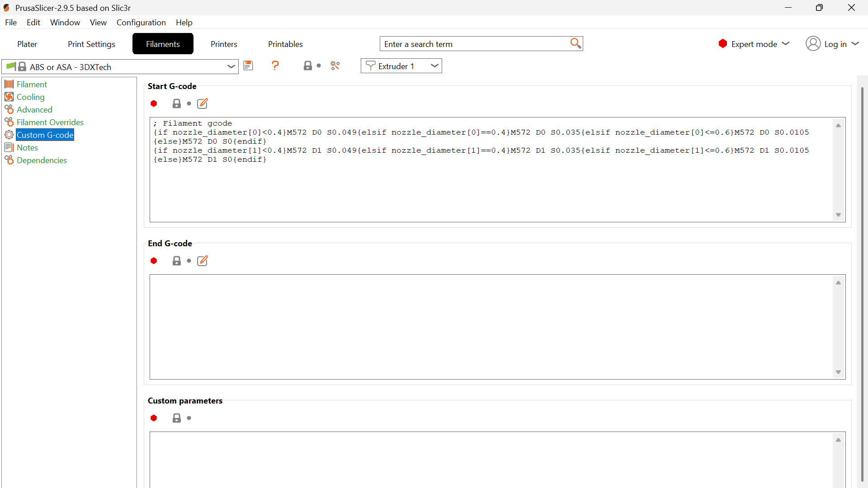Save the current filament preset
The height and width of the screenshot is (488, 868).
248,66
